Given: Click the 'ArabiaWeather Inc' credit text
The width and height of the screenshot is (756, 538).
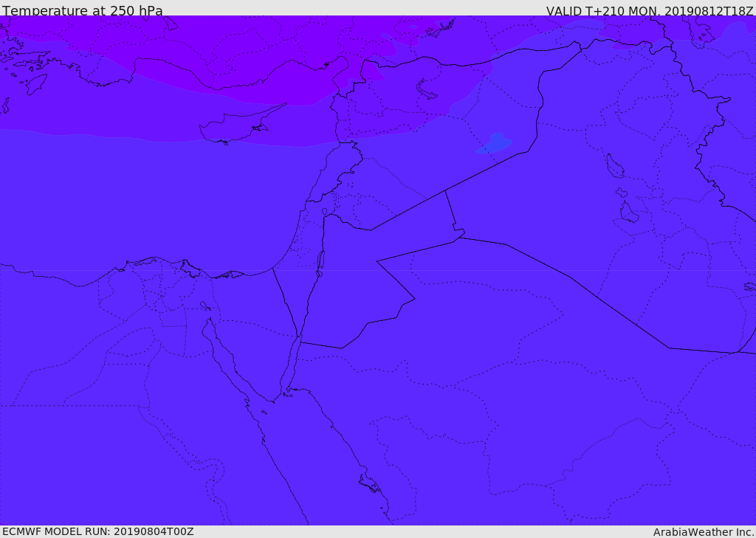Looking at the screenshot, I should coord(704,532).
